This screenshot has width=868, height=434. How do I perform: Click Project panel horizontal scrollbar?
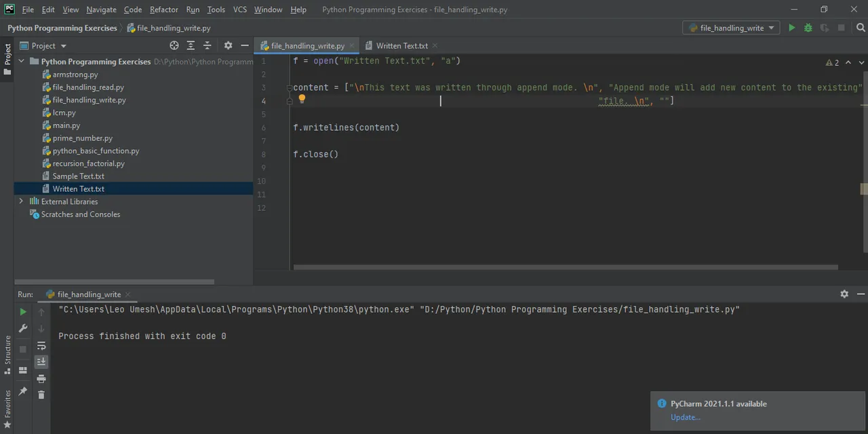point(114,281)
